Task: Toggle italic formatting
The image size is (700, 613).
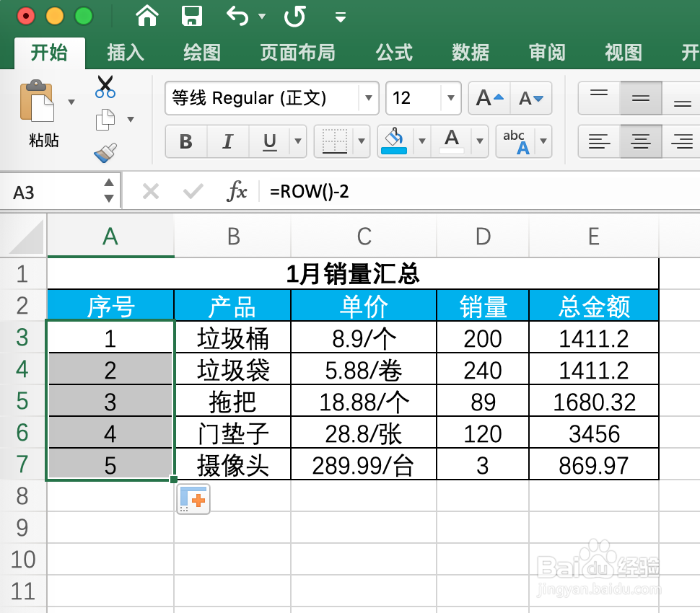Action: [x=227, y=141]
